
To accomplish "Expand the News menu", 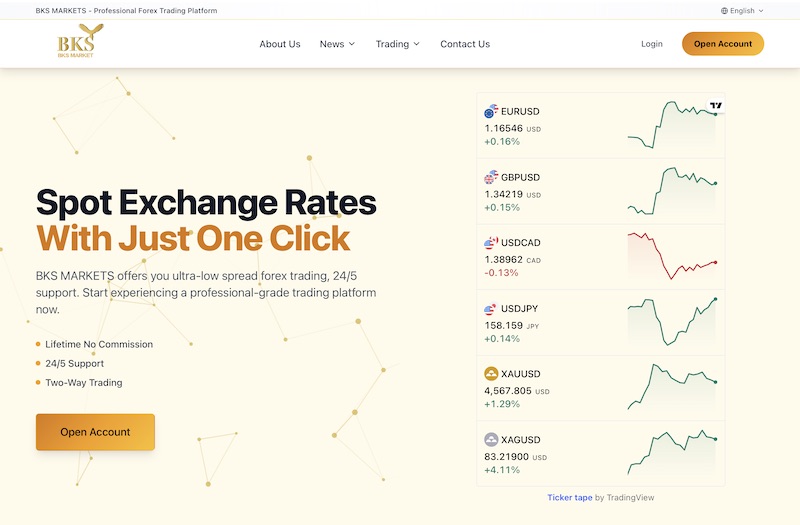I will tap(337, 44).
